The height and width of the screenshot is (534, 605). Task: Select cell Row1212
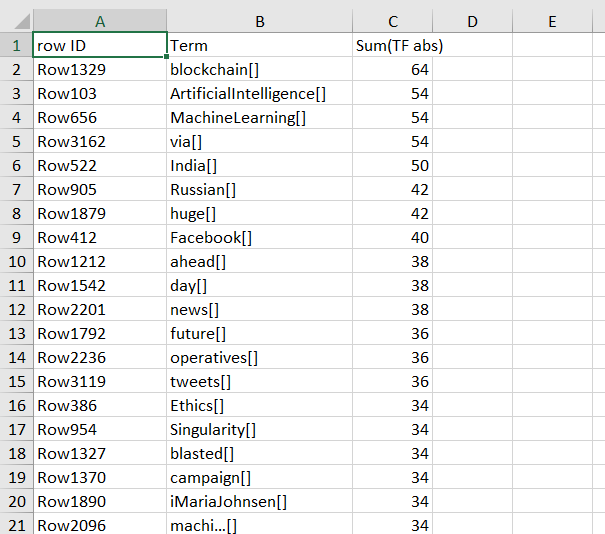click(100, 262)
